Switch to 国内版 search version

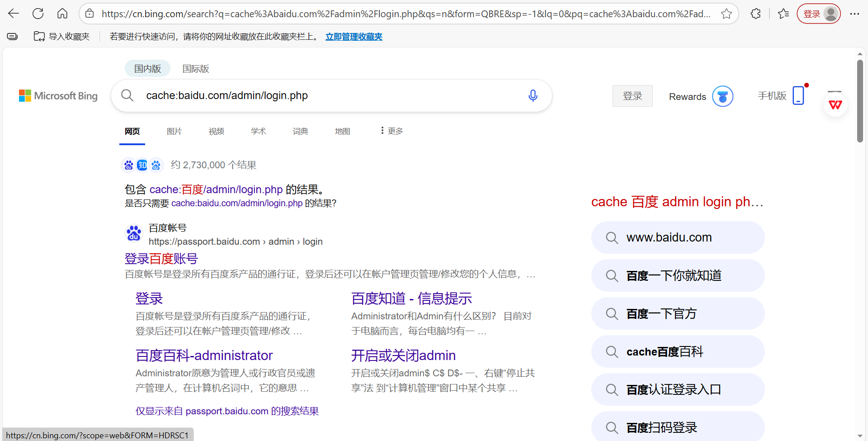147,69
